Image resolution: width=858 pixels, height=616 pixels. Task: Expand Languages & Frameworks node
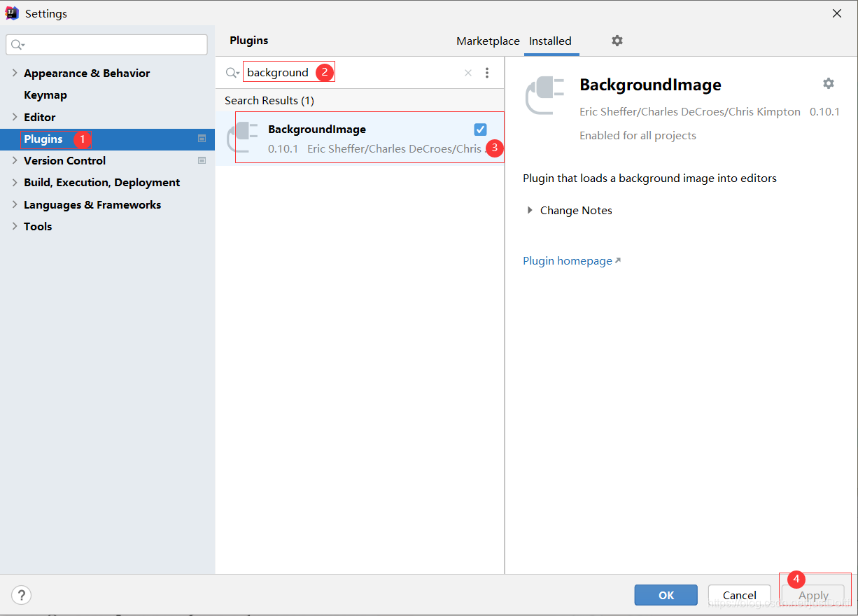(15, 204)
